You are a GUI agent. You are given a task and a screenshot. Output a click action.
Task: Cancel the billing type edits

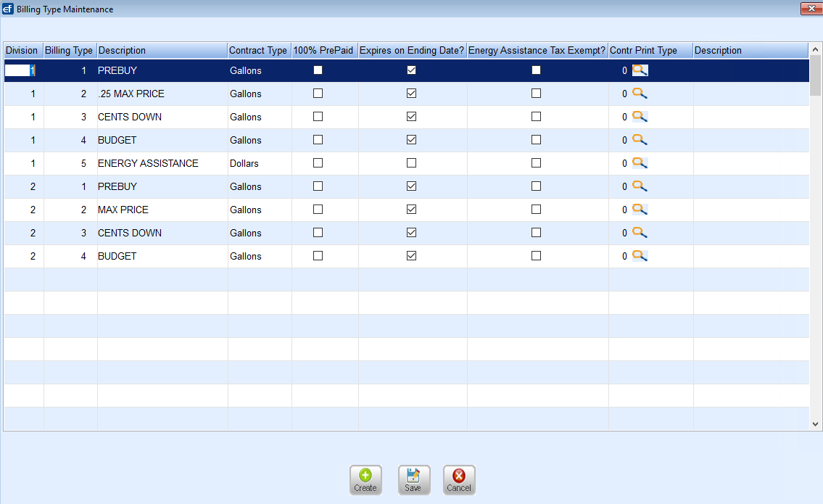tap(459, 480)
